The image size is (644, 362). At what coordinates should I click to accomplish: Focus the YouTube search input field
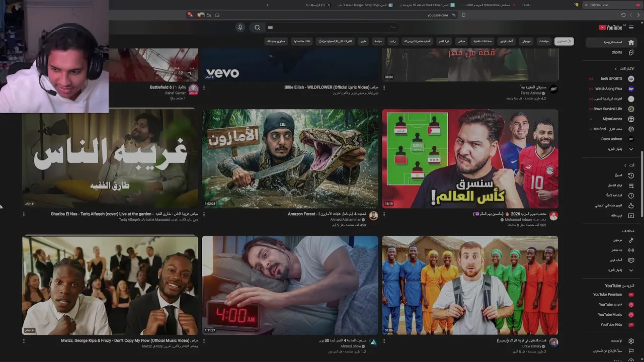pos(332,28)
